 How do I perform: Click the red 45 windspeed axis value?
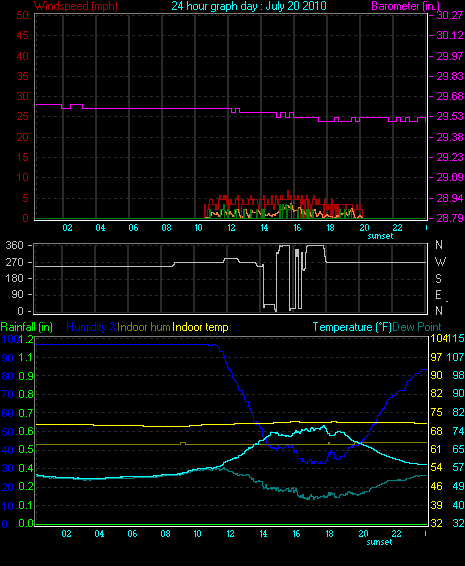pyautogui.click(x=22, y=35)
